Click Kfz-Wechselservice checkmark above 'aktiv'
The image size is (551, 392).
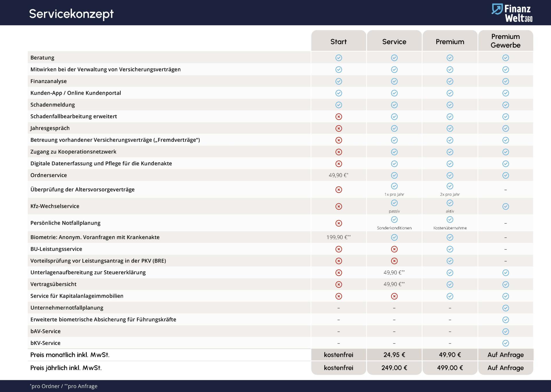(x=450, y=203)
